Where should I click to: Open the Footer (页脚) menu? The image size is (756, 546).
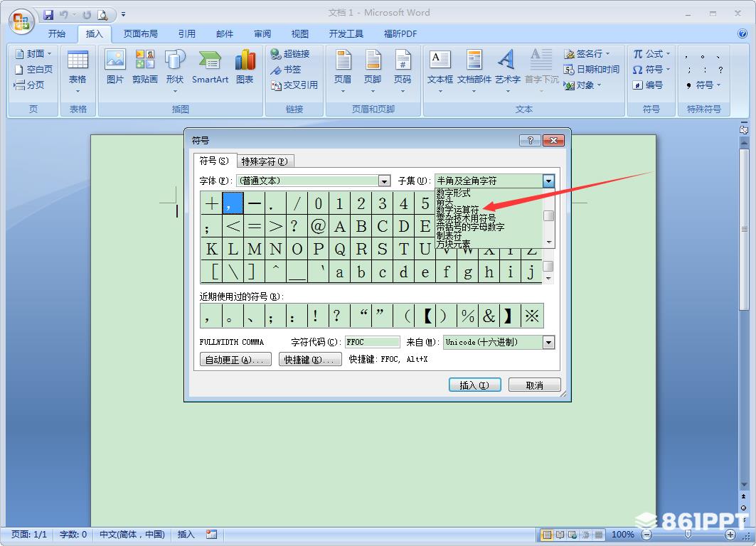[373, 70]
